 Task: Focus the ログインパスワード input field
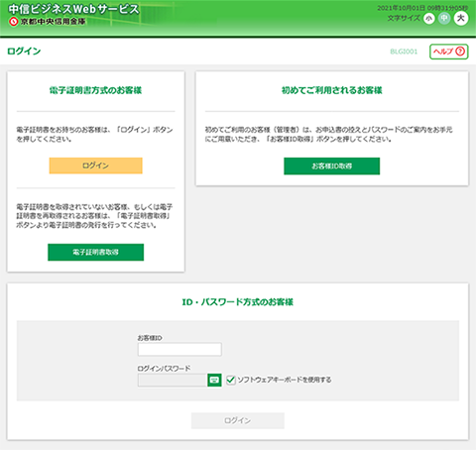[173, 380]
